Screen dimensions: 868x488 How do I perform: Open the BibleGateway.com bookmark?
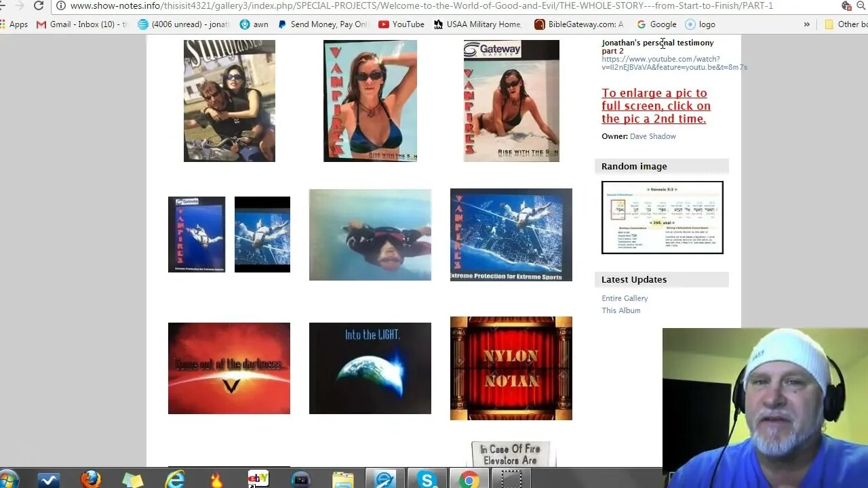coord(578,24)
